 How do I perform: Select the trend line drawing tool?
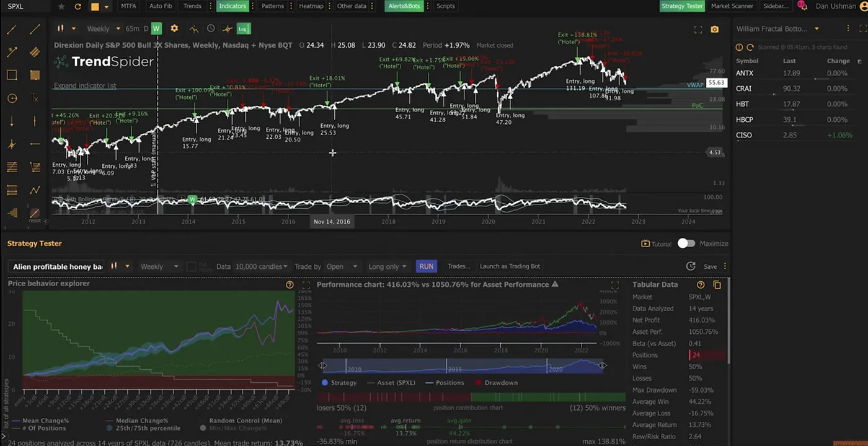click(x=12, y=29)
